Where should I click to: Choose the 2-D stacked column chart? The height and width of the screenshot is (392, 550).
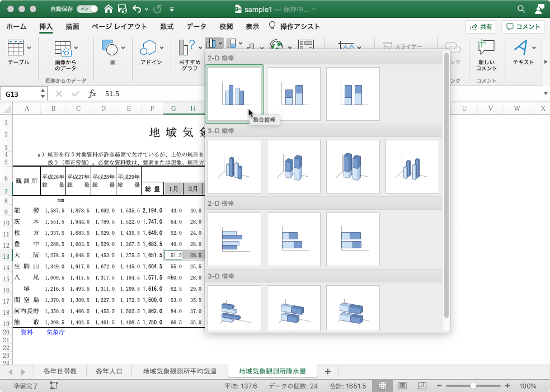294,94
